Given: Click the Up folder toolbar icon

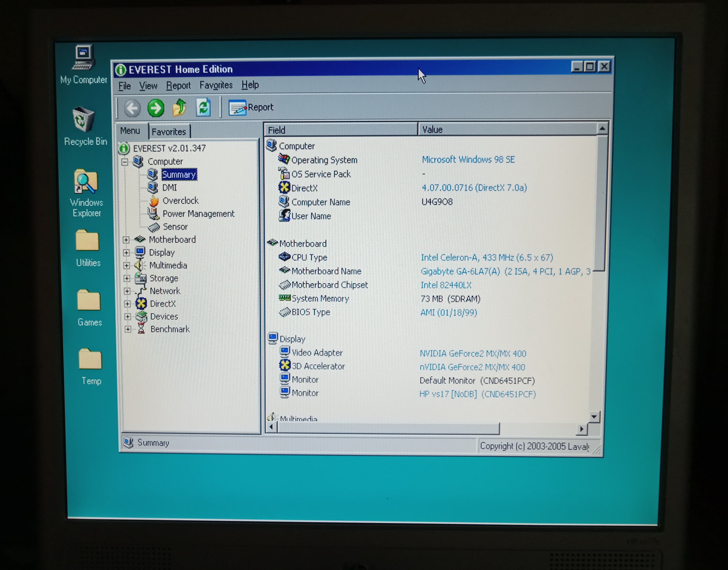Looking at the screenshot, I should [179, 108].
